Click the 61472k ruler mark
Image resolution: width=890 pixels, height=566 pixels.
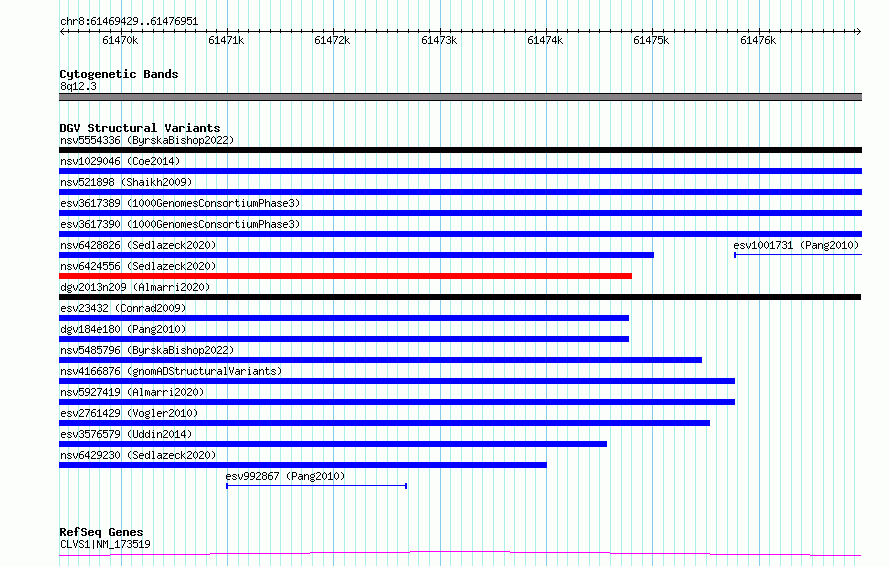tap(333, 40)
